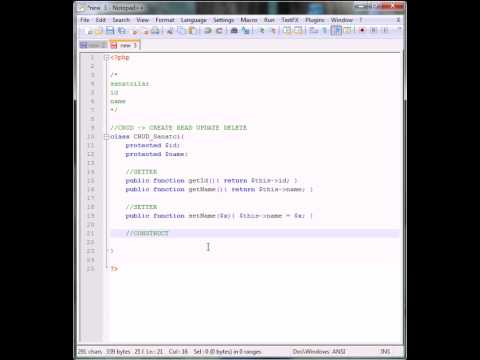
Task: Click the Playback macro icon
Action: point(385,31)
